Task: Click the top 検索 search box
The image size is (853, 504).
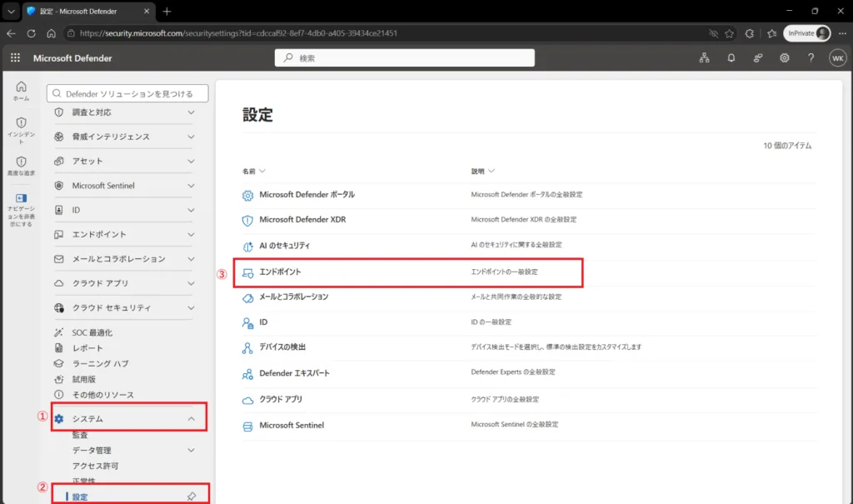Action: [405, 57]
